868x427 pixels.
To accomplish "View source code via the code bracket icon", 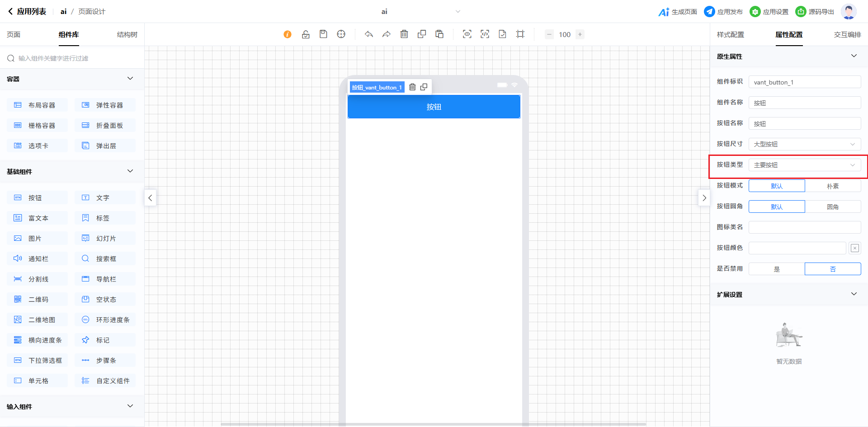I will 485,34.
